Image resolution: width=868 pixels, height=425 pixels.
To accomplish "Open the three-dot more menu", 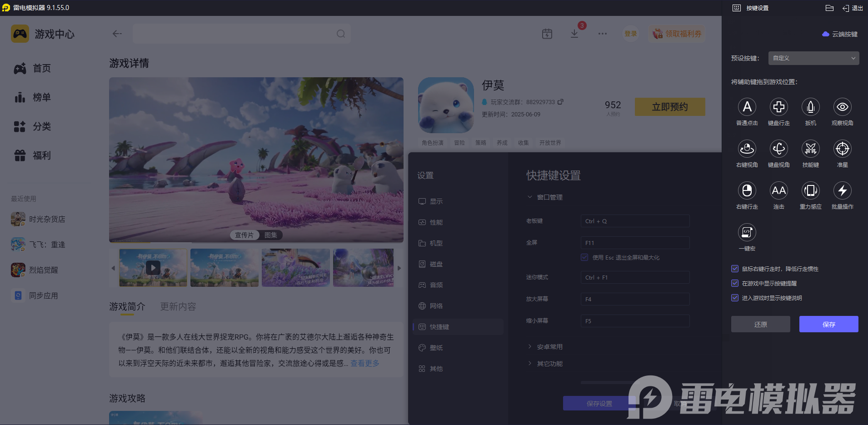I will [603, 34].
